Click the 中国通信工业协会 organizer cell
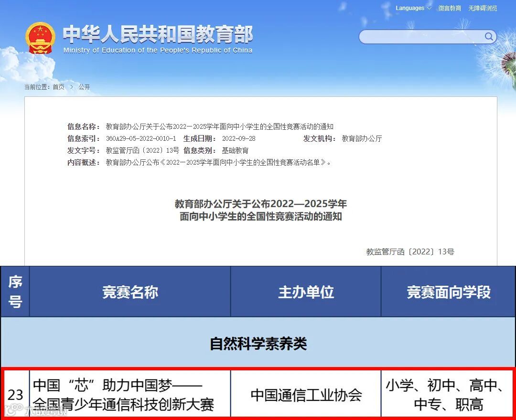 coord(306,394)
